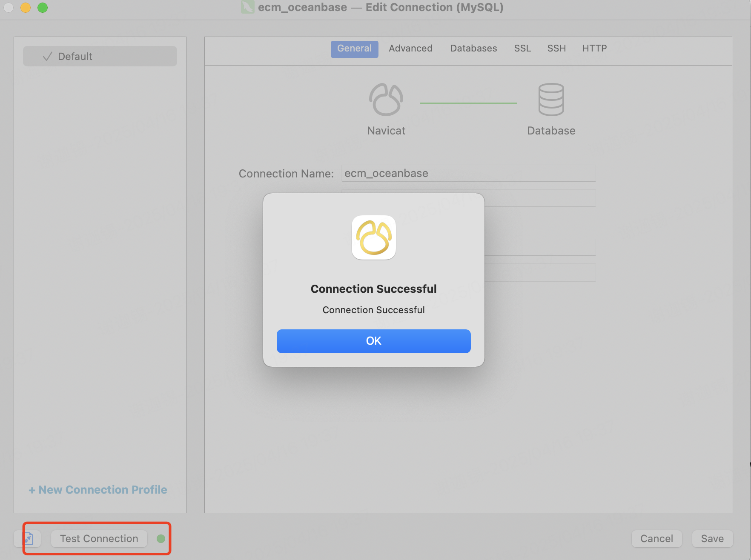This screenshot has width=751, height=560.
Task: Click the Test Connection button
Action: pos(99,538)
